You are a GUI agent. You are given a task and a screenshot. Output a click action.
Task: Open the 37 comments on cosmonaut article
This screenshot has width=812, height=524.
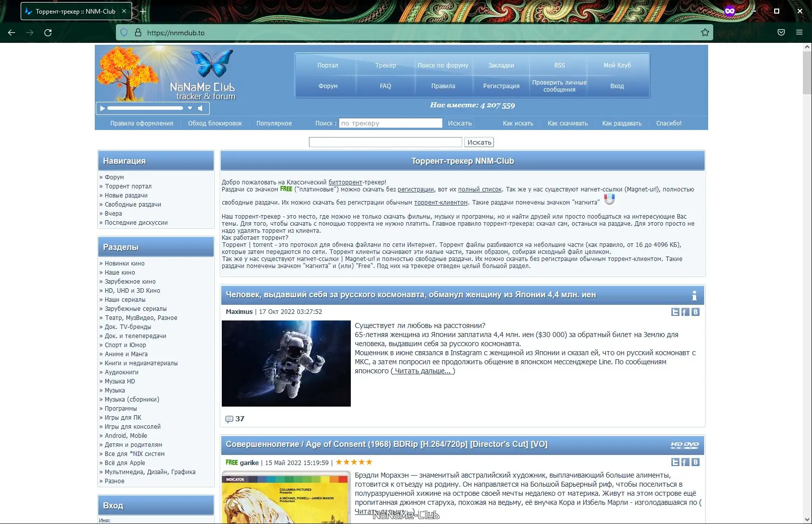point(235,419)
